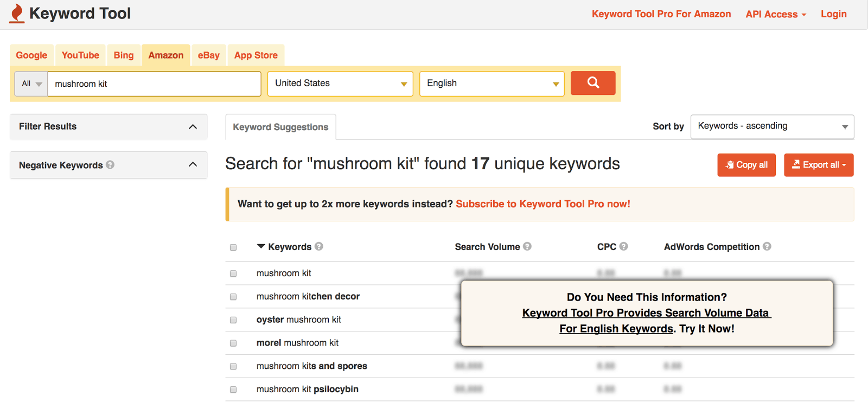Switch to the eBay tab
The height and width of the screenshot is (402, 868).
209,55
